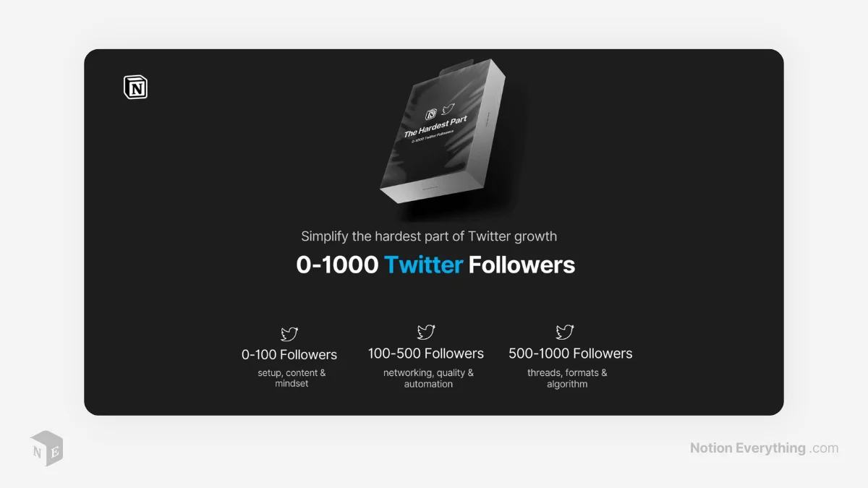Screen dimensions: 868x488
Task: Click "Simplify the hardest part of Twitter growth" tagline
Action: click(x=429, y=236)
